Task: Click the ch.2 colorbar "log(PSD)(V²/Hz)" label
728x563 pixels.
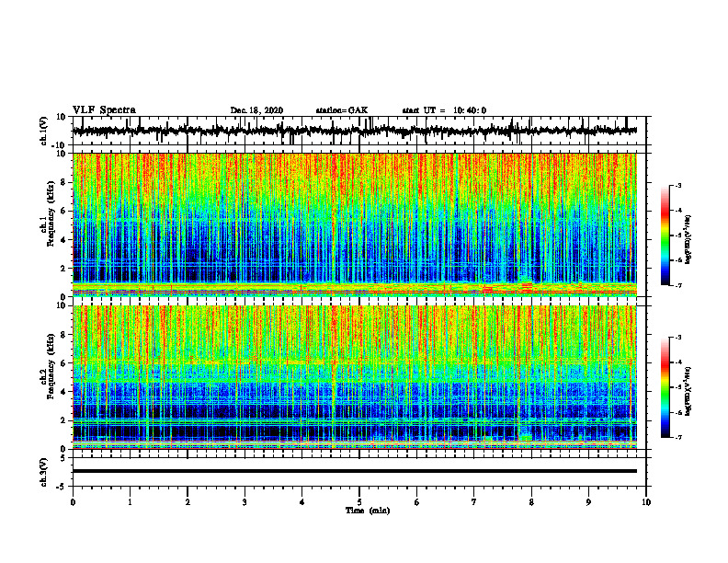Action: 688,390
